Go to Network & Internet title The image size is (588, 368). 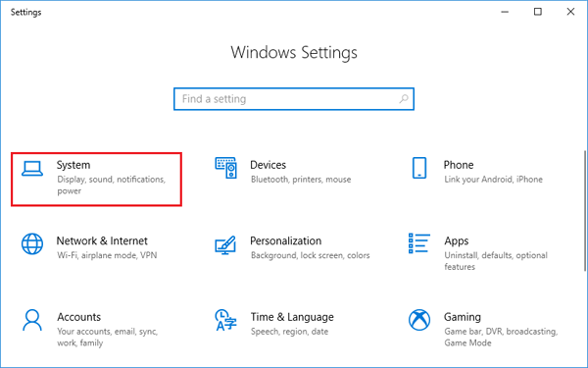[x=102, y=240]
